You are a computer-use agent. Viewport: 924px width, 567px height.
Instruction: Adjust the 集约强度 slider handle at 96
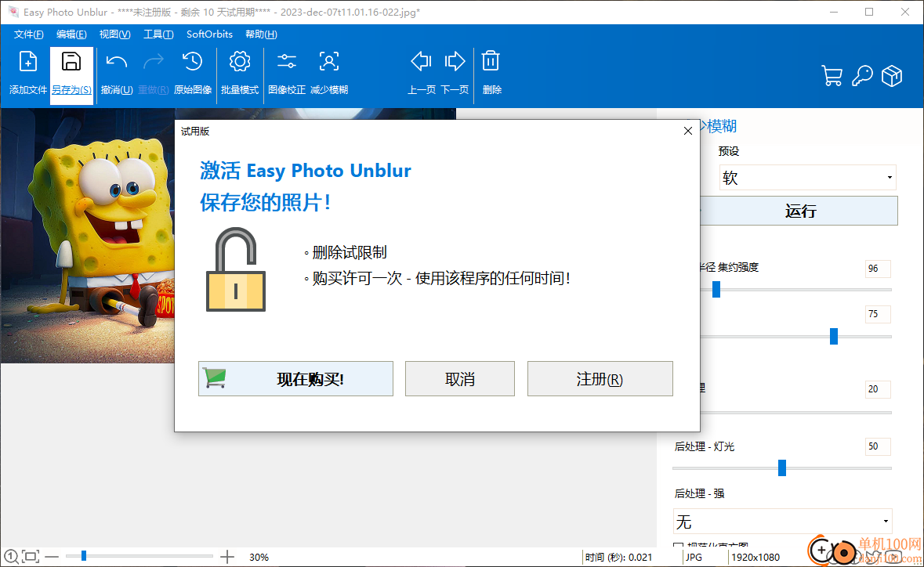click(716, 289)
